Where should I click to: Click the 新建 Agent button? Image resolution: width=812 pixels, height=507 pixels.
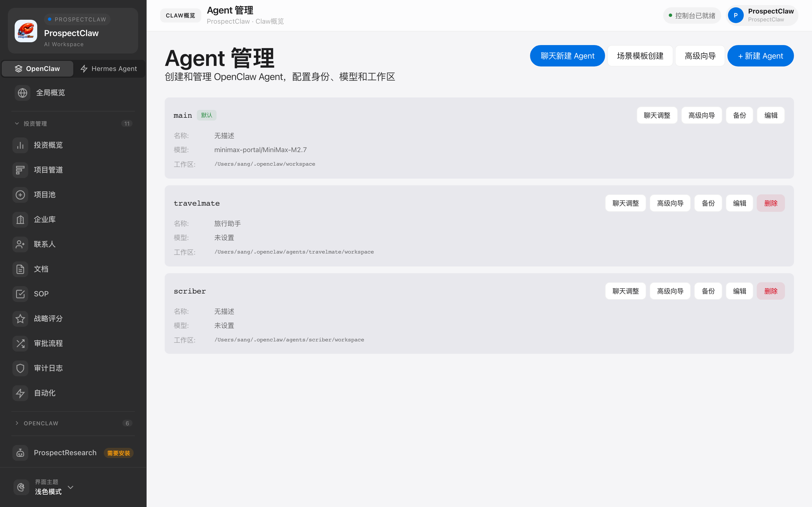click(x=760, y=56)
